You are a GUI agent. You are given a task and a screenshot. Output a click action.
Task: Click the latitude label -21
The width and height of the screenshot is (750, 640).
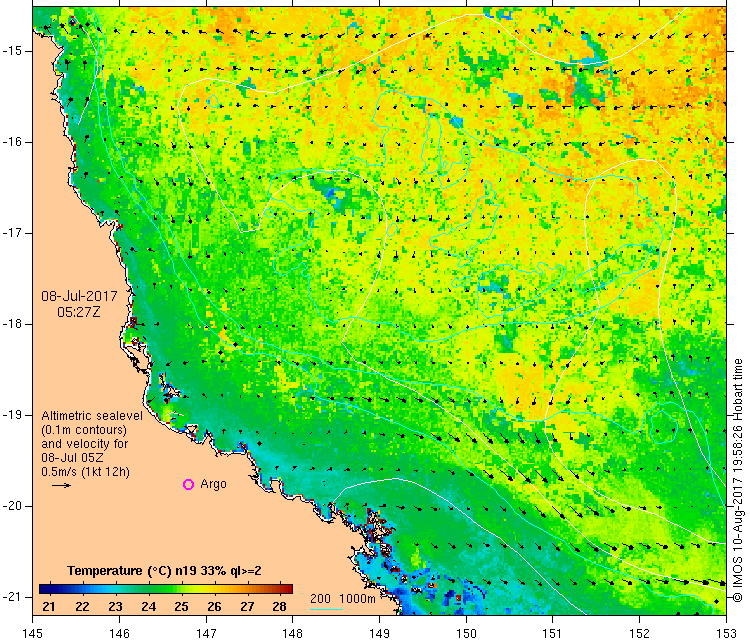12,597
